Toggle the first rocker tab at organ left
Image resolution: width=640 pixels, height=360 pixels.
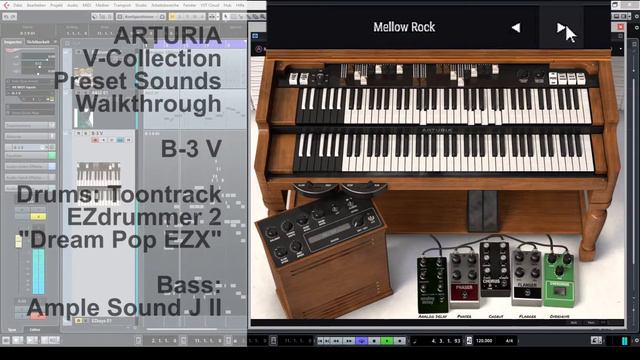click(x=294, y=78)
